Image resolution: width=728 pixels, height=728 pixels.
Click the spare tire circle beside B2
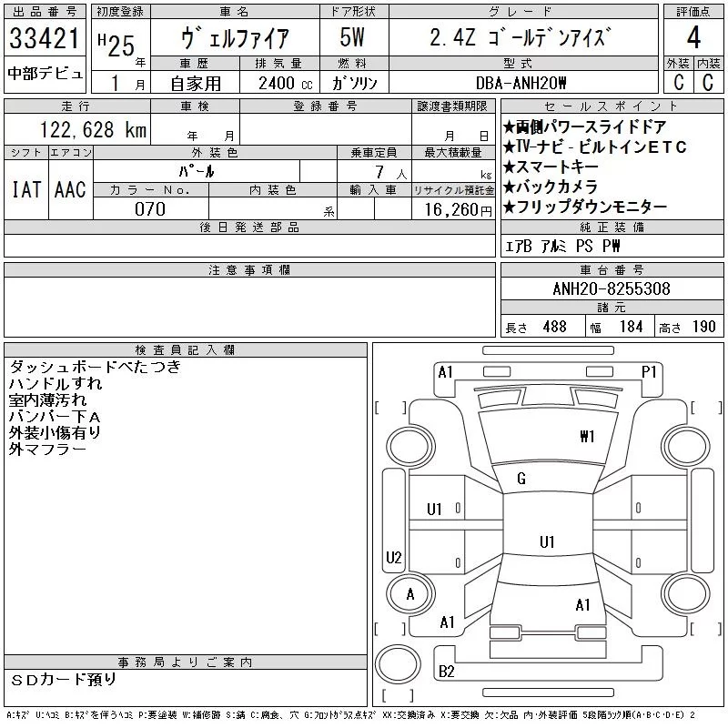396,663
